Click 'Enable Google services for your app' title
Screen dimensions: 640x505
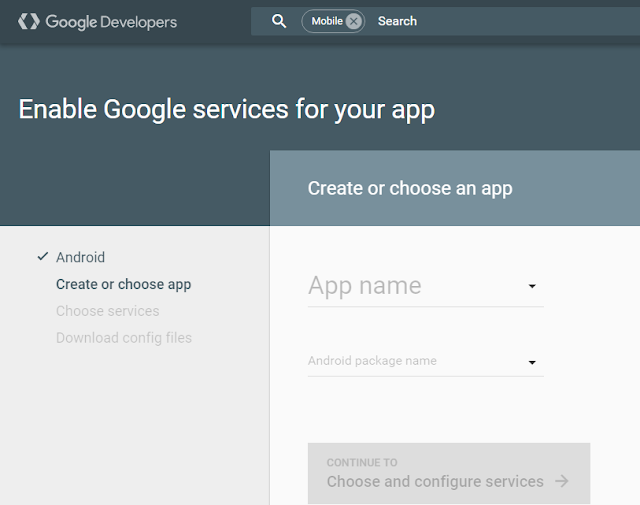pyautogui.click(x=227, y=110)
